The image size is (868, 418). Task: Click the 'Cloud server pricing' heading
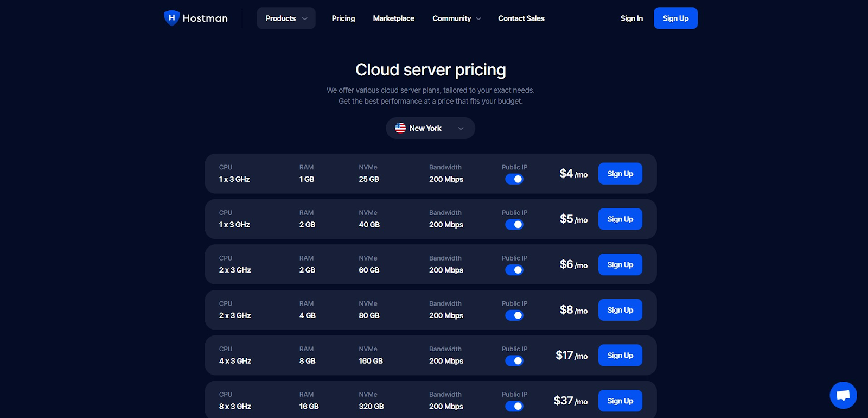point(431,69)
